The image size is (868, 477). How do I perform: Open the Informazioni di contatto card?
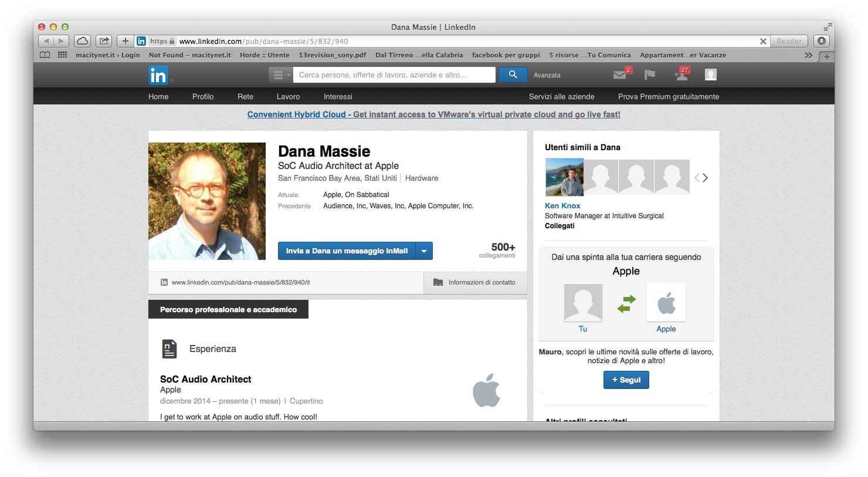click(475, 282)
